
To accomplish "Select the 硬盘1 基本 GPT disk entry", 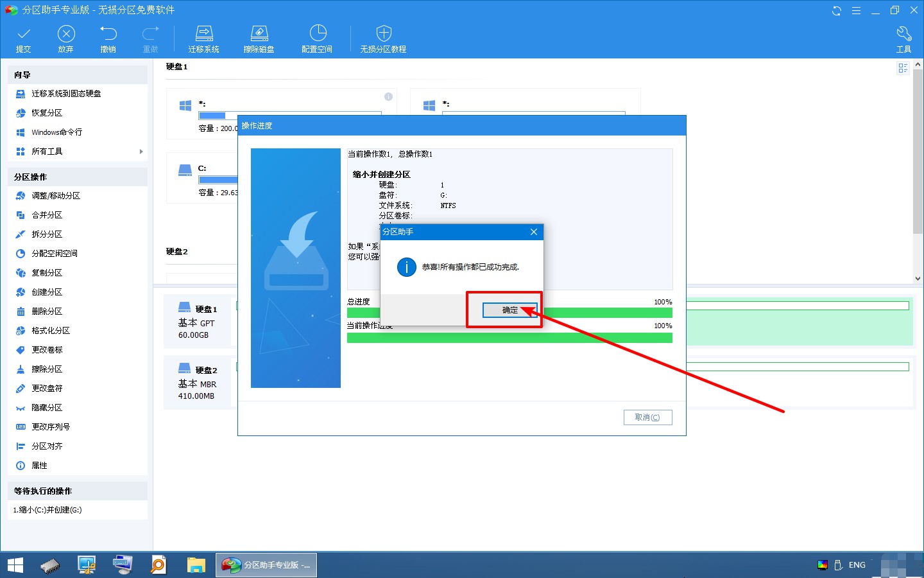I will click(198, 321).
